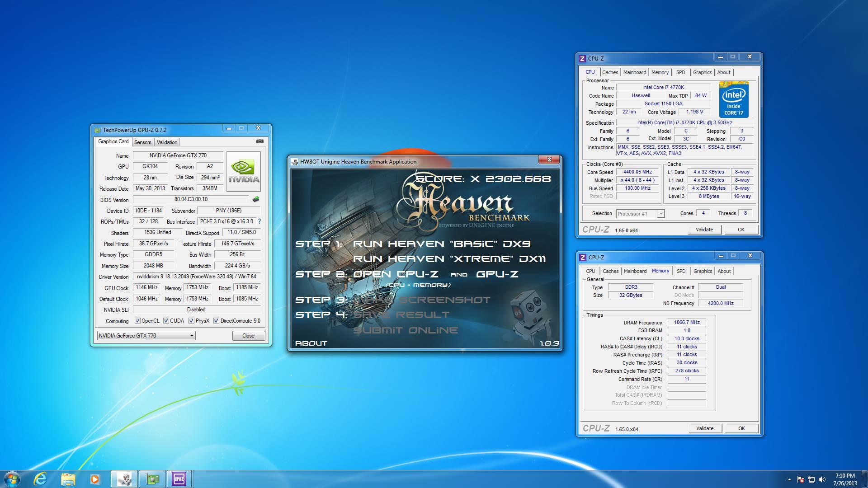Click the NVIDIA logo in GPU-Z

(x=244, y=171)
